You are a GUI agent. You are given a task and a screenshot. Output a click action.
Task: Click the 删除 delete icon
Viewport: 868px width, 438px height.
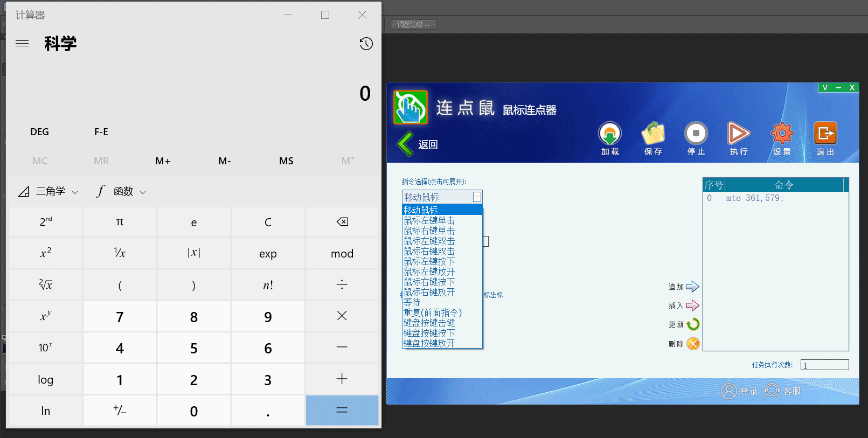(693, 343)
